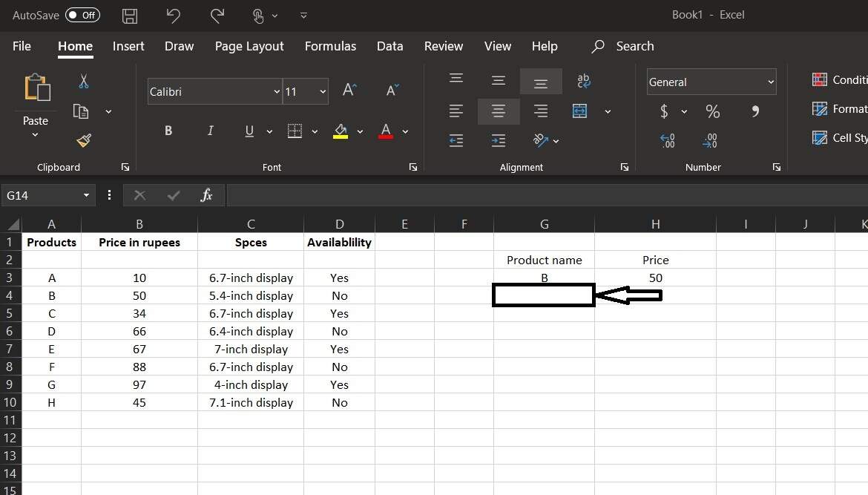Click the Percent Style icon

pos(712,111)
